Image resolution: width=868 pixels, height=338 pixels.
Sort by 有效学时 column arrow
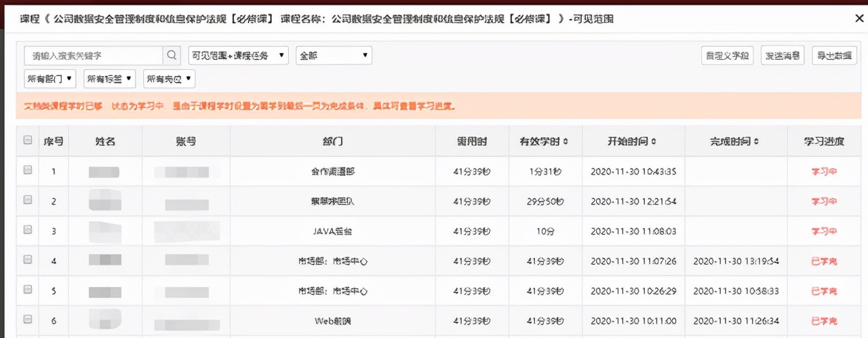(x=566, y=142)
